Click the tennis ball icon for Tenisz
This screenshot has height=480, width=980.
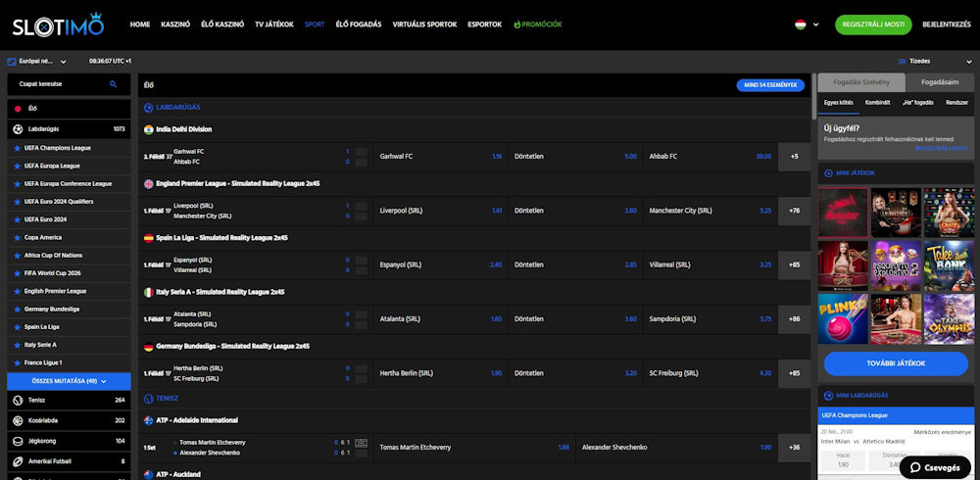click(x=18, y=400)
